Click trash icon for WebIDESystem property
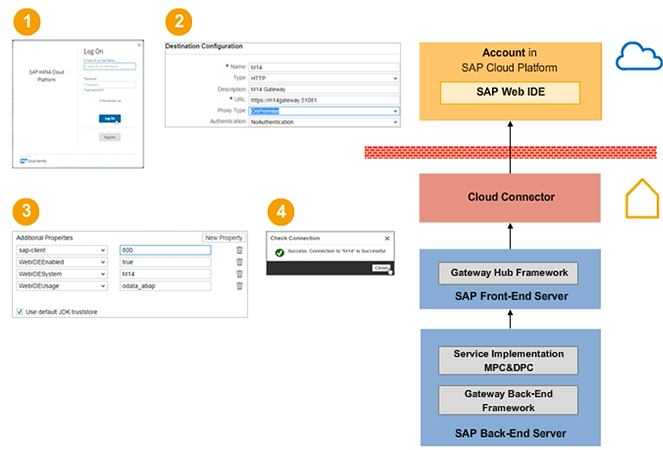 pyautogui.click(x=238, y=274)
